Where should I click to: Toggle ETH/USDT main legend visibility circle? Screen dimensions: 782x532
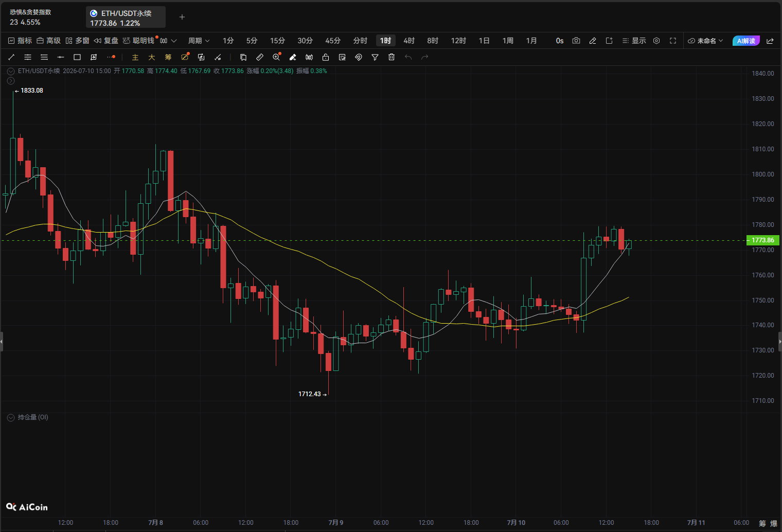click(11, 72)
